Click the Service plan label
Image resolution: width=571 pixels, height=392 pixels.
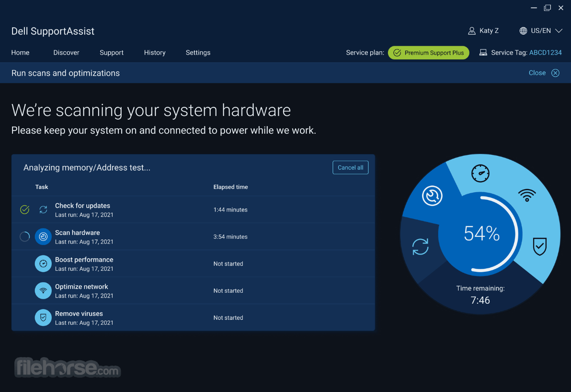[x=365, y=52]
